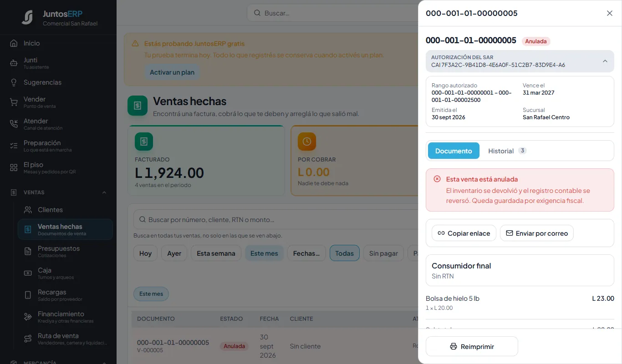
Task: Click the Inicio home icon in sidebar
Action: click(x=14, y=43)
